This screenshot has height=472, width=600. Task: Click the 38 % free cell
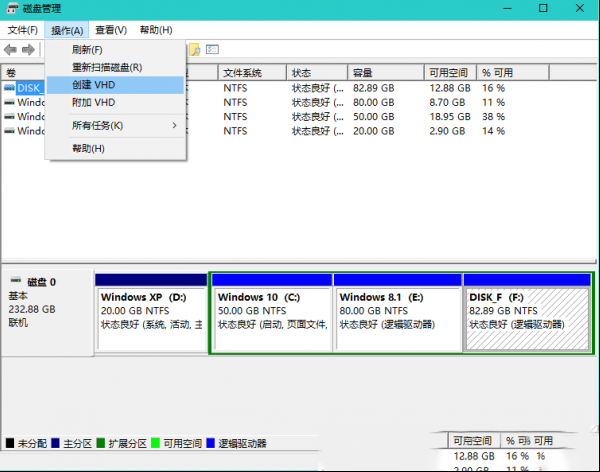pos(493,117)
